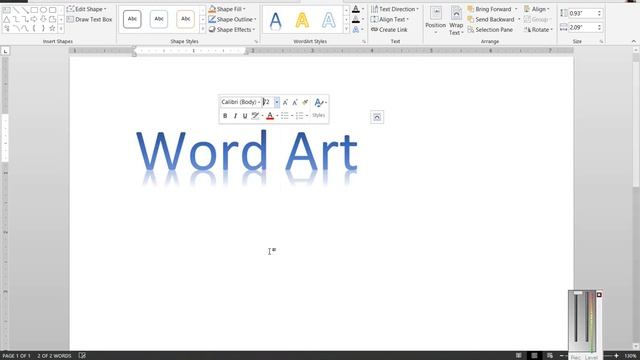
Task: Toggle Italic in the mini toolbar
Action: [235, 116]
